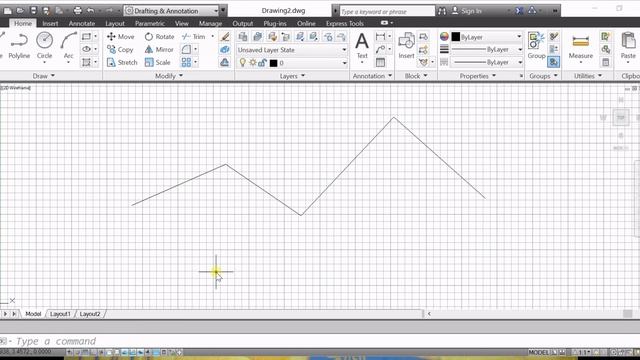640x360 pixels.
Task: Switch to the Manage ribbon tab
Action: [x=210, y=24]
